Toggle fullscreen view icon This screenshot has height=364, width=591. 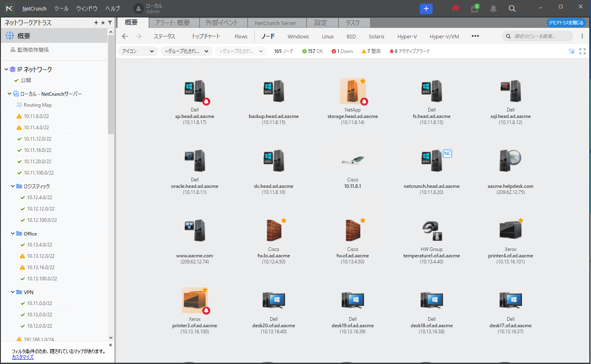[583, 51]
